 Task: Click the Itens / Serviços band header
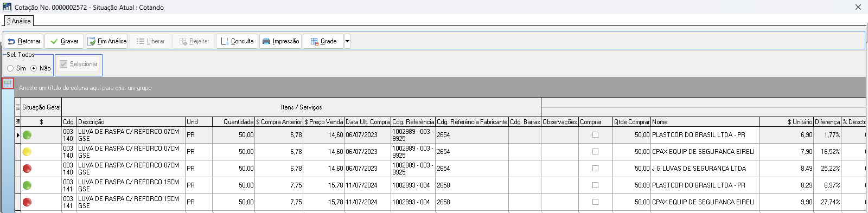coord(301,107)
